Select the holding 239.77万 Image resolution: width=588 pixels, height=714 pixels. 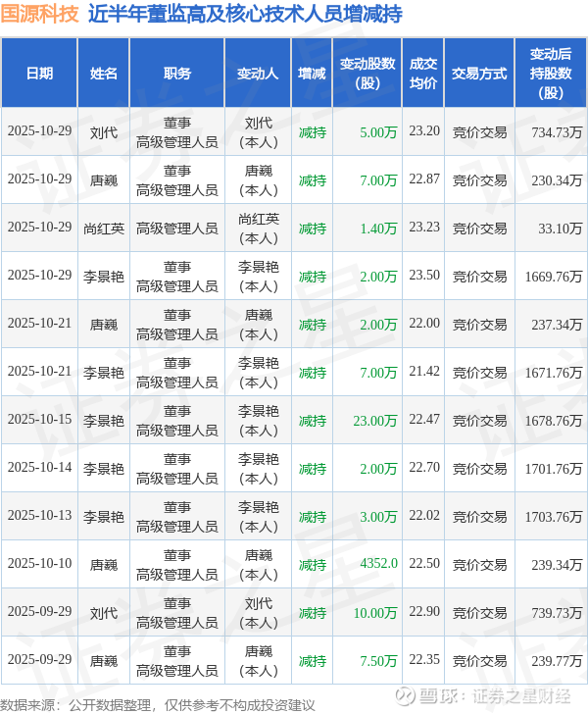557,661
